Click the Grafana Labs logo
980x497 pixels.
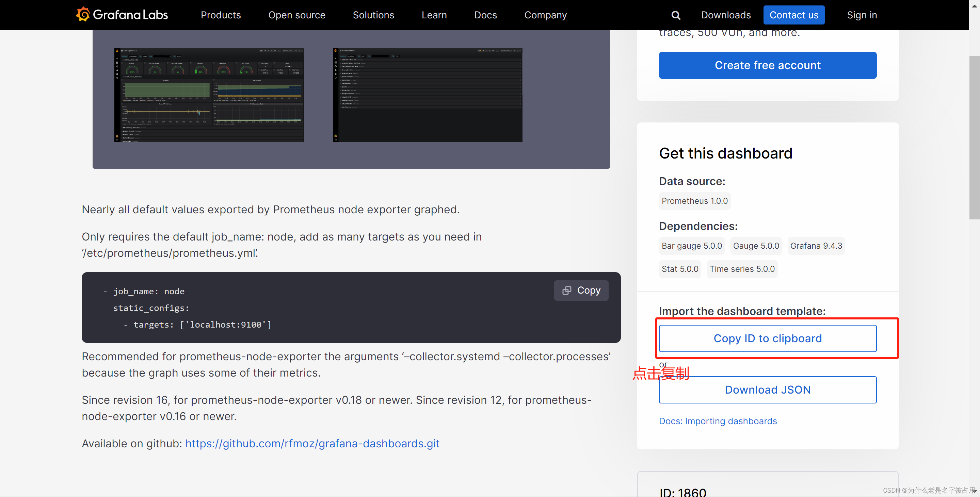122,15
